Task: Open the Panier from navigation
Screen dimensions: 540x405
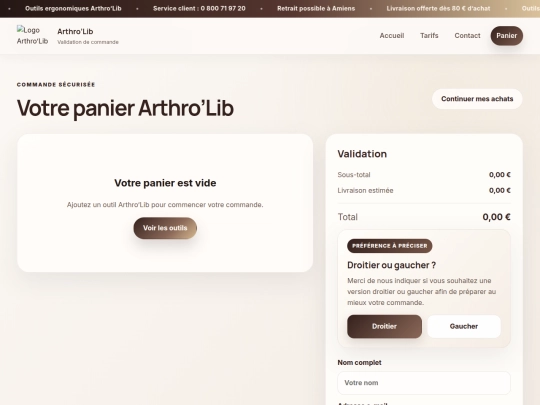Action: click(x=507, y=35)
